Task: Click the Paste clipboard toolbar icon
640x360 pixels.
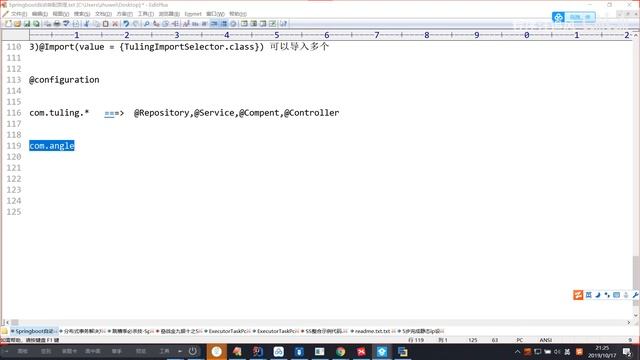Action: click(x=106, y=24)
